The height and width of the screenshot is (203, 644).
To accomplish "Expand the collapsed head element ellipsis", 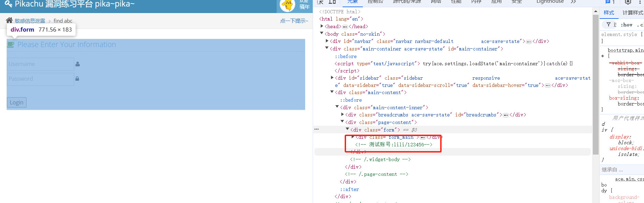I will [x=345, y=27].
